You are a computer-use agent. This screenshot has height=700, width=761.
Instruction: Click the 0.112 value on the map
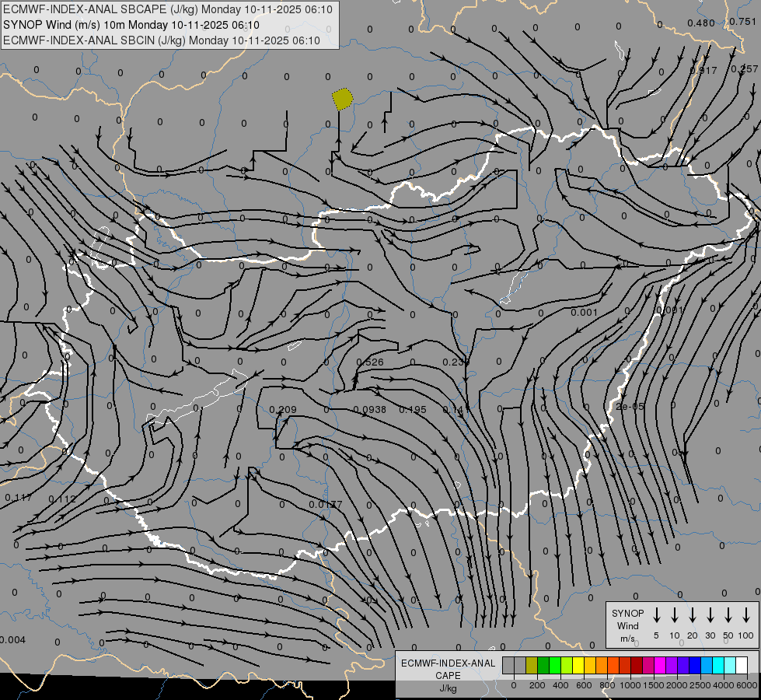(62, 499)
